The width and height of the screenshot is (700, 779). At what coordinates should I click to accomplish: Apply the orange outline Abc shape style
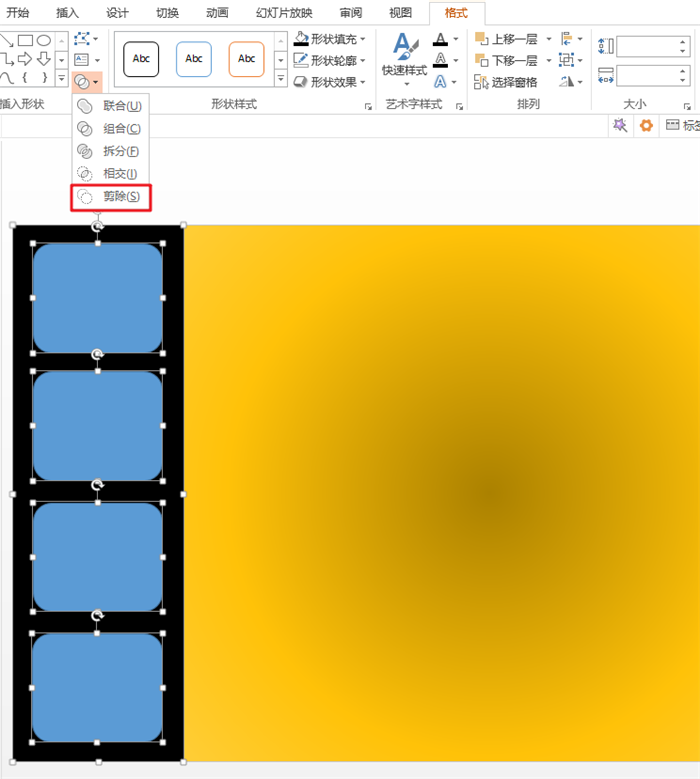tap(246, 59)
